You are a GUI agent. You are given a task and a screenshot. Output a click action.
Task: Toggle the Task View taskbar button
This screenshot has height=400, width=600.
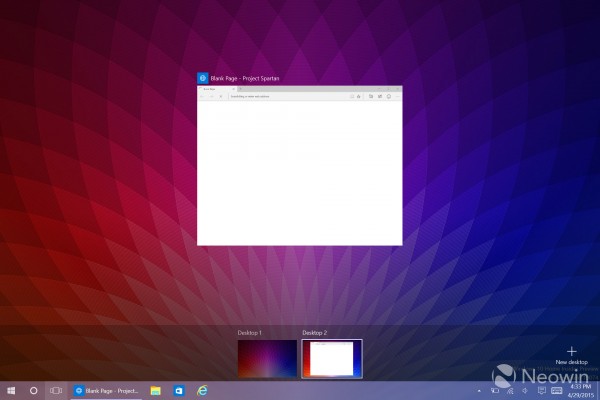(56, 389)
